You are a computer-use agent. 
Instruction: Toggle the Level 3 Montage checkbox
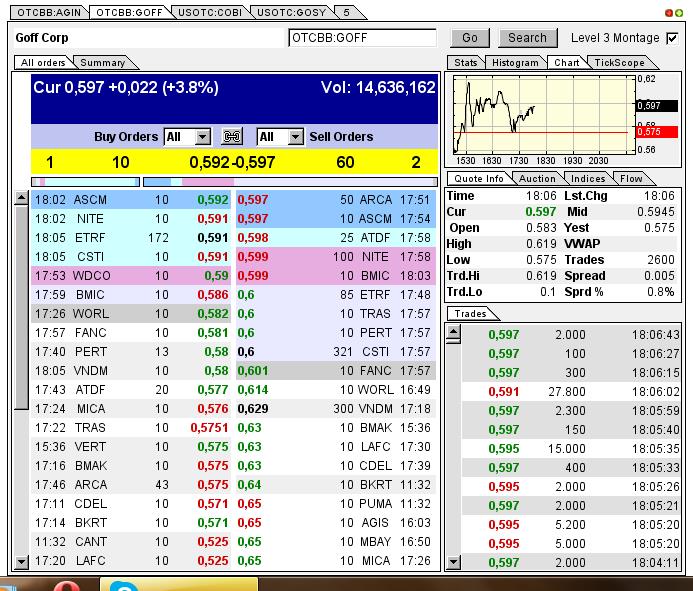click(x=672, y=38)
